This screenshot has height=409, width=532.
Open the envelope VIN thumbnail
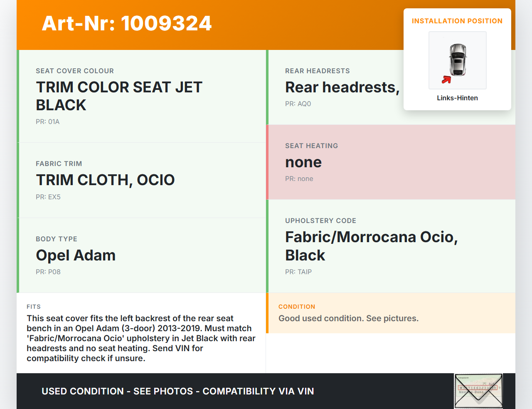[x=478, y=391]
